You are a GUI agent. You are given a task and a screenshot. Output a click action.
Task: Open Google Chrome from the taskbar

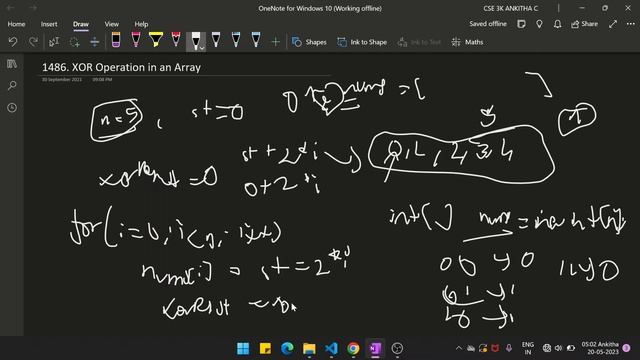(x=353, y=348)
